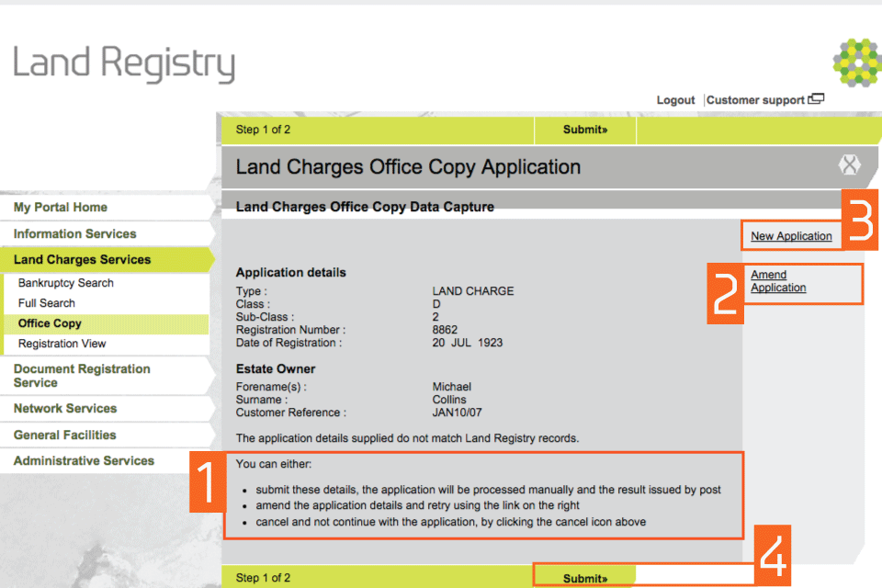The image size is (882, 588).
Task: Select Land Charges Services menu
Action: coord(82,259)
